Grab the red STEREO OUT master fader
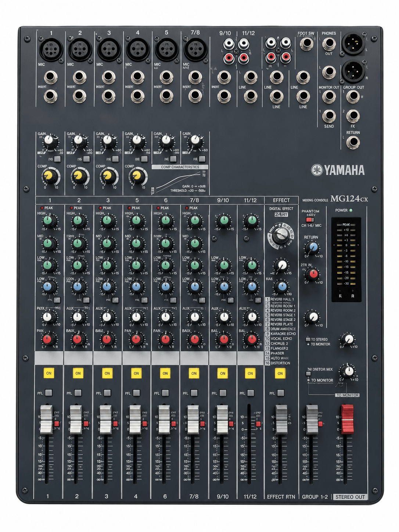This screenshot has height=532, width=399. 347,419
